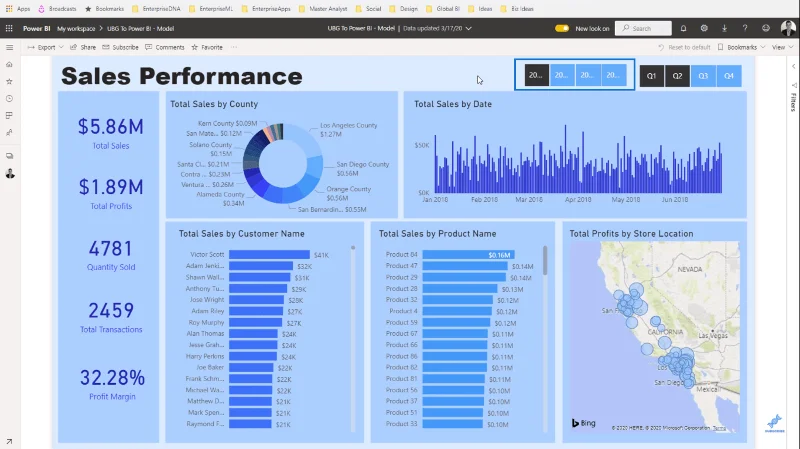The height and width of the screenshot is (449, 800).
Task: Click the header Search field
Action: click(x=643, y=29)
